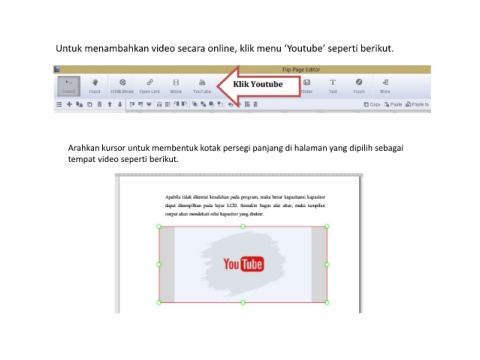Click the move up arrow icon
Viewport: 480px width, 360px height.
pos(110,104)
